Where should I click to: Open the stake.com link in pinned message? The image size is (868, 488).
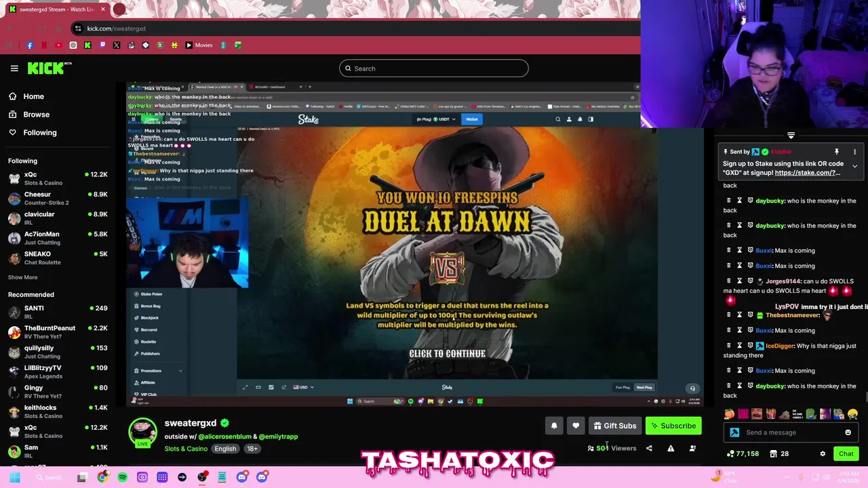[807, 173]
